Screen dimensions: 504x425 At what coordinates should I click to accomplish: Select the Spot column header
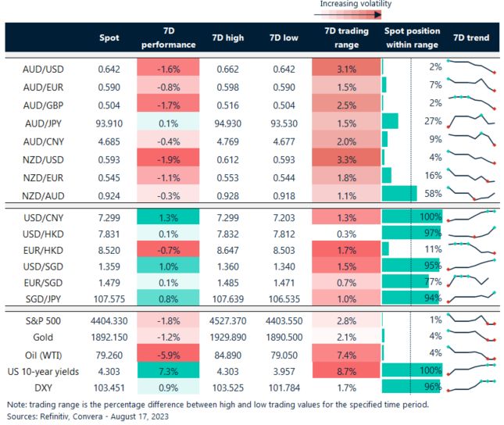[109, 37]
